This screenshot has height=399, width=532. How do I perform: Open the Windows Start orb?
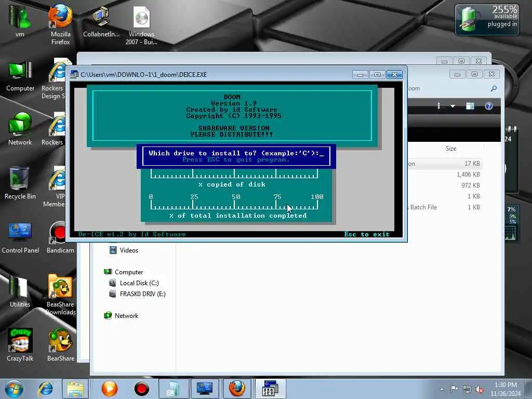tap(14, 389)
